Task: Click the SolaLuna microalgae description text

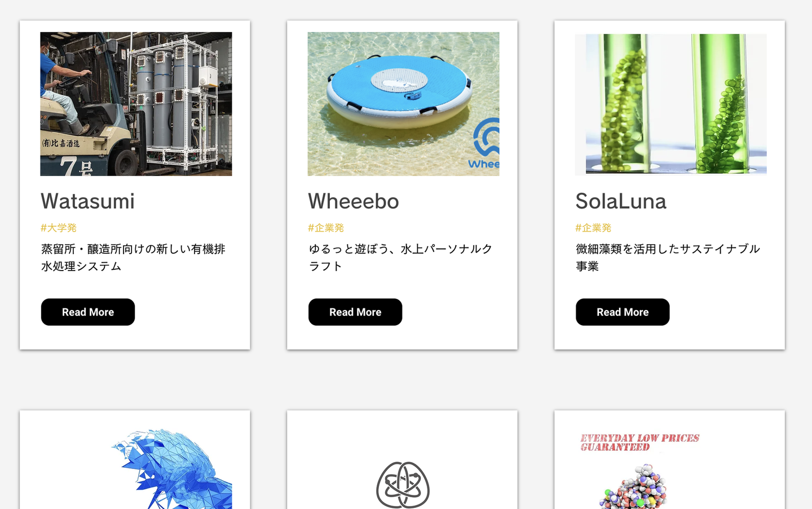Action: [668, 257]
